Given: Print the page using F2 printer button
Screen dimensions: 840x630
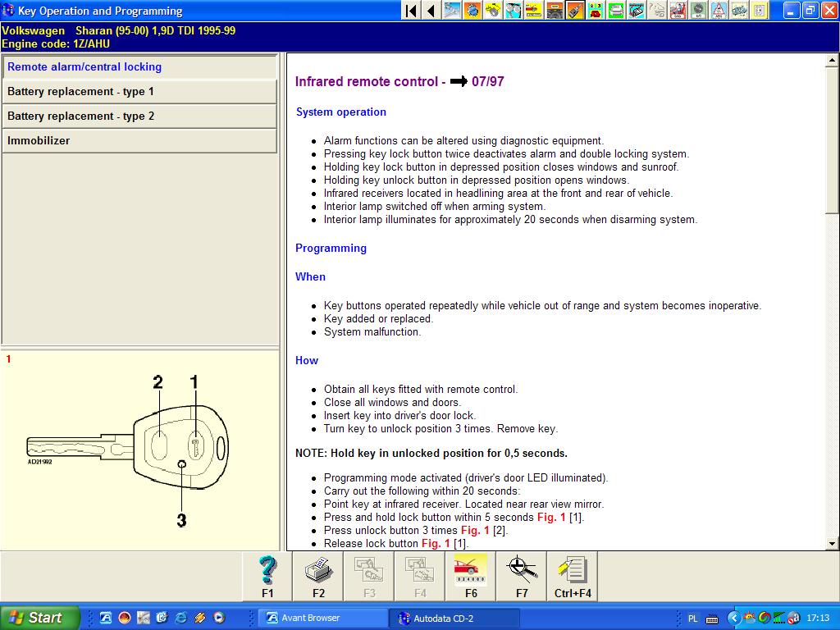Looking at the screenshot, I should tap(318, 577).
